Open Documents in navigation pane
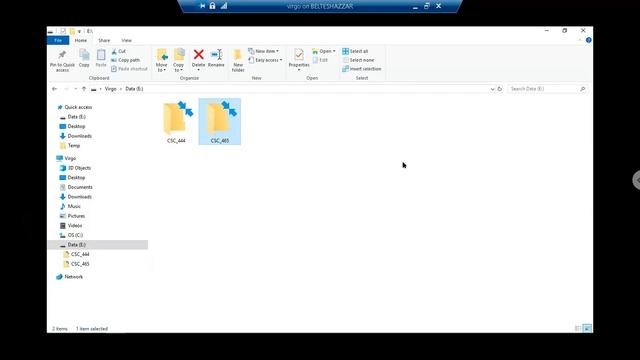Screen dimensions: 640x360 (x=80, y=187)
